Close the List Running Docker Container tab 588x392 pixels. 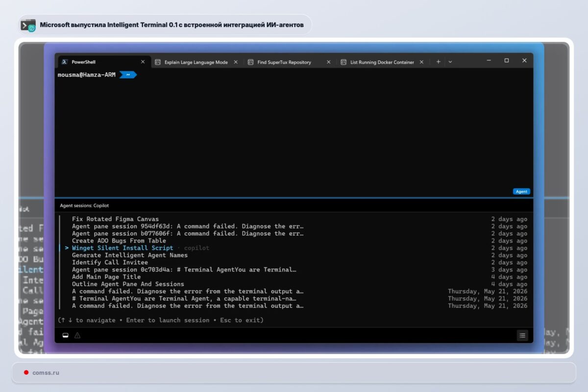421,62
